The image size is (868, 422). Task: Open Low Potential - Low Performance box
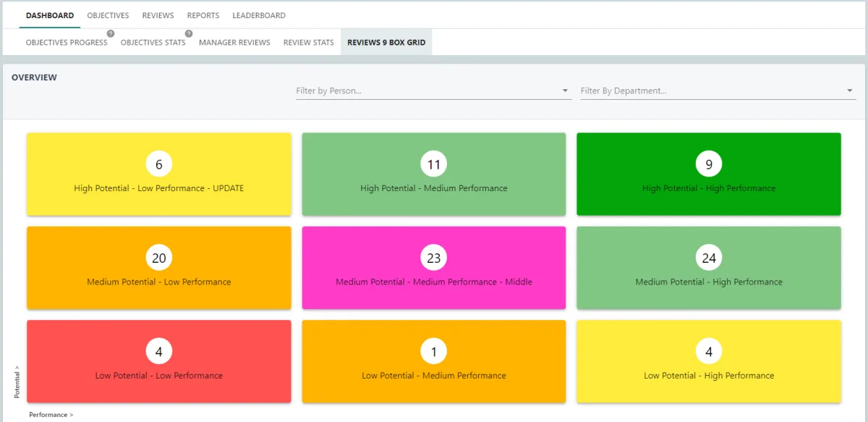point(159,361)
